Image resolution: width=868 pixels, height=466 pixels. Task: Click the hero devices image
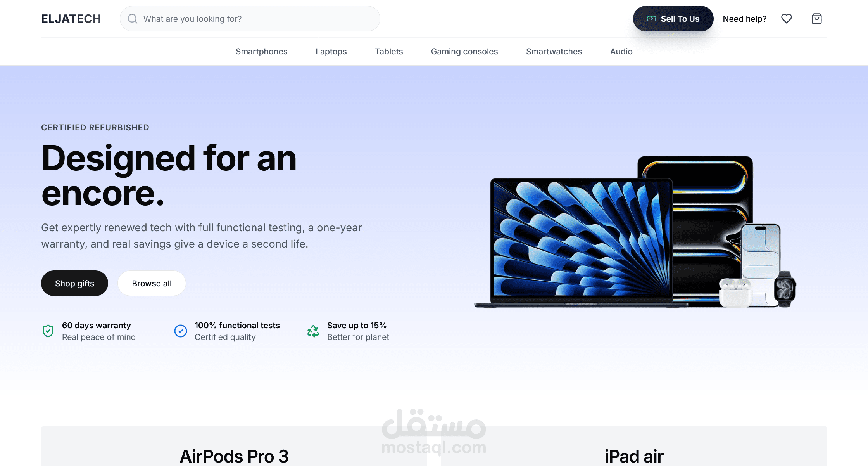pos(635,232)
